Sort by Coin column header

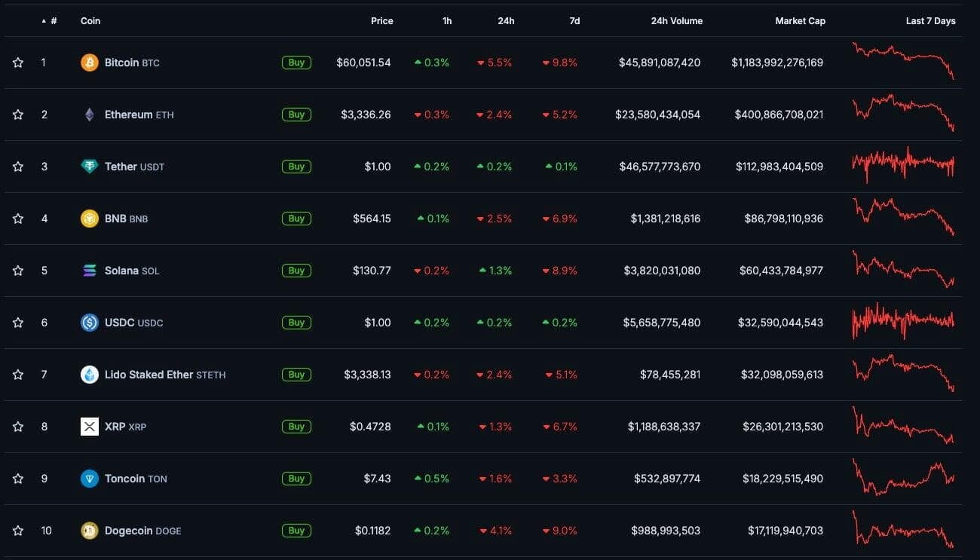coord(90,21)
